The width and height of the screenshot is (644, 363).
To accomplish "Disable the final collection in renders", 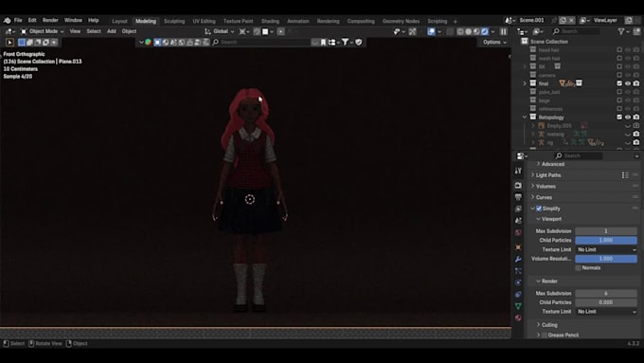I will click(636, 83).
